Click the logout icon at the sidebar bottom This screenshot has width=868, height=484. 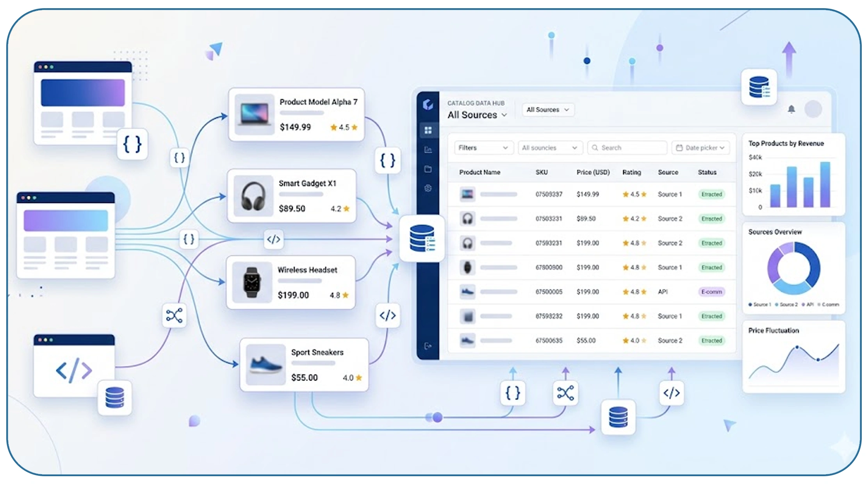tap(428, 346)
